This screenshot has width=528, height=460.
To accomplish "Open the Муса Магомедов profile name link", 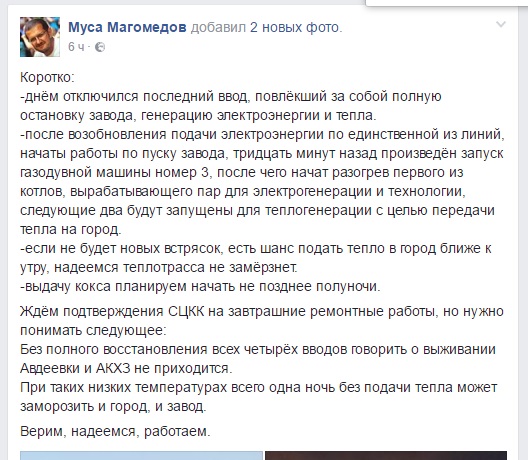I will click(127, 27).
